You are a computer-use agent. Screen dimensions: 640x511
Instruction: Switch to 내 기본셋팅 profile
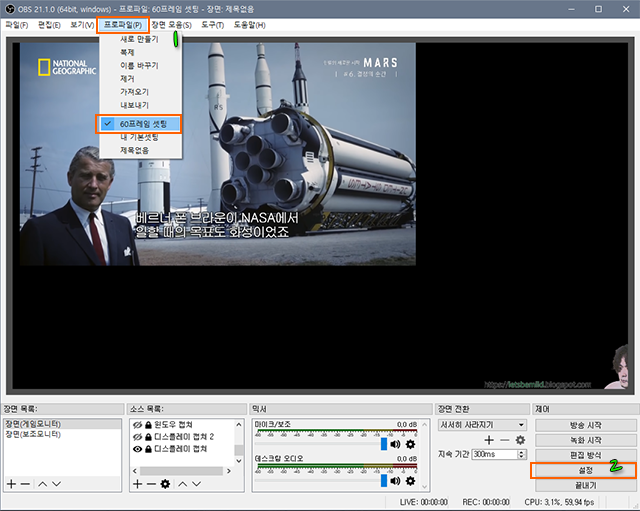[x=139, y=137]
